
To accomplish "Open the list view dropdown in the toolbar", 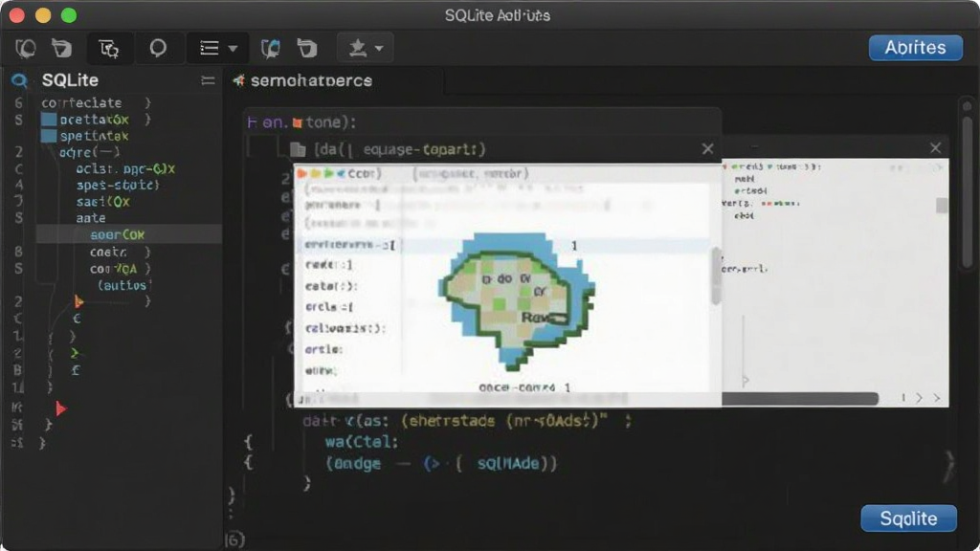I will pyautogui.click(x=217, y=48).
